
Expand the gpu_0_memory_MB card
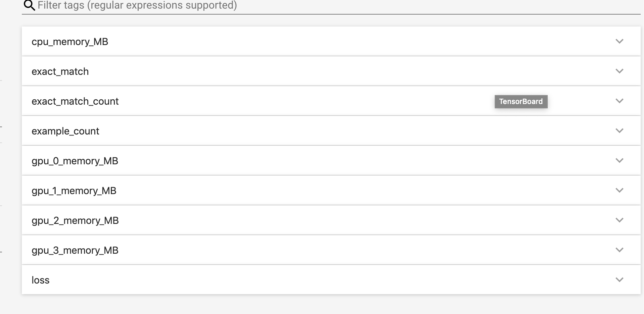620,160
